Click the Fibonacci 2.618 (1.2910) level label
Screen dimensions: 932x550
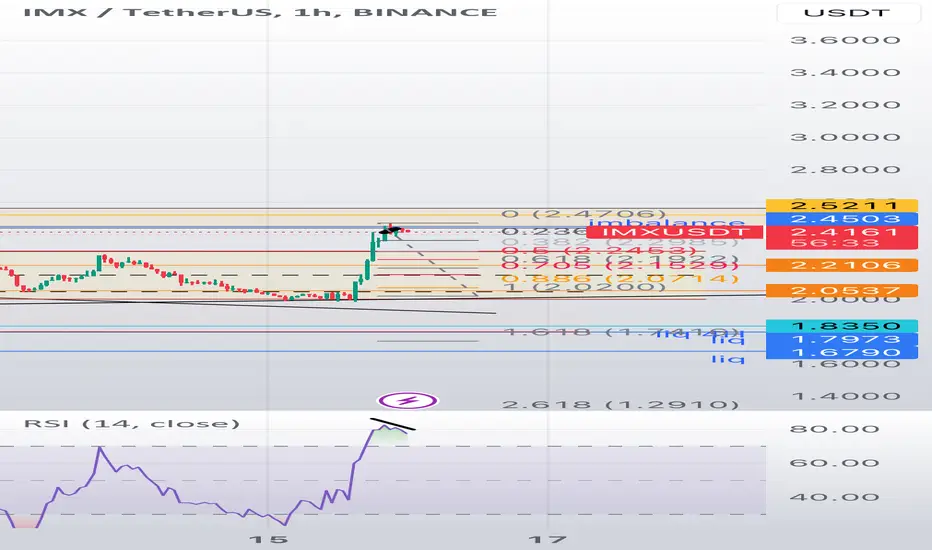click(620, 405)
